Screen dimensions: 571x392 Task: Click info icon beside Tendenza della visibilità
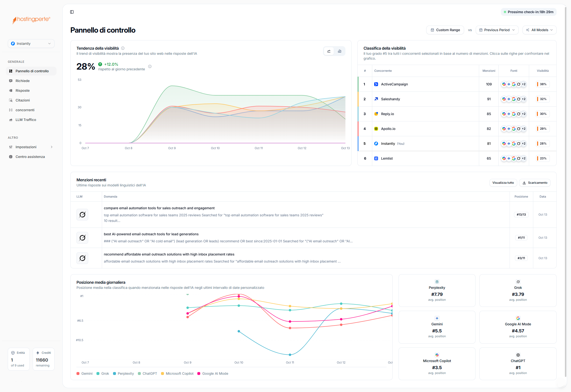tap(123, 48)
